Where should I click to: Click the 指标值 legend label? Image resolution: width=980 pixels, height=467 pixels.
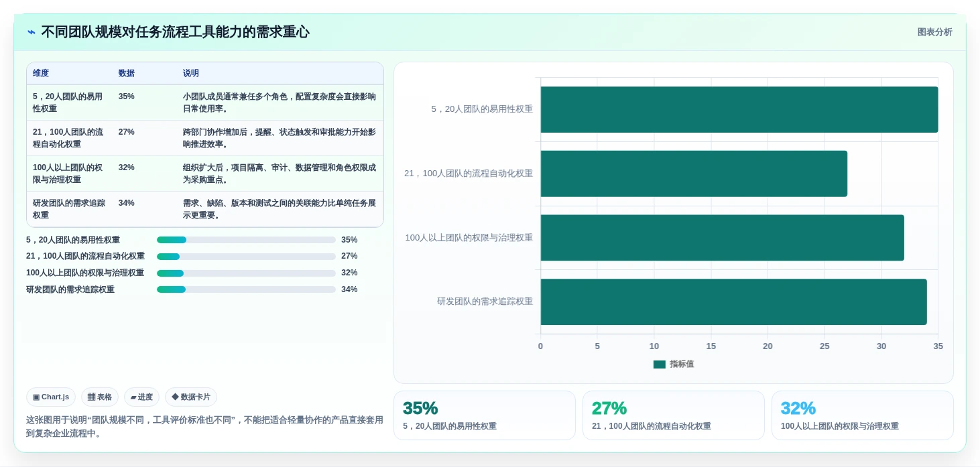click(x=682, y=364)
